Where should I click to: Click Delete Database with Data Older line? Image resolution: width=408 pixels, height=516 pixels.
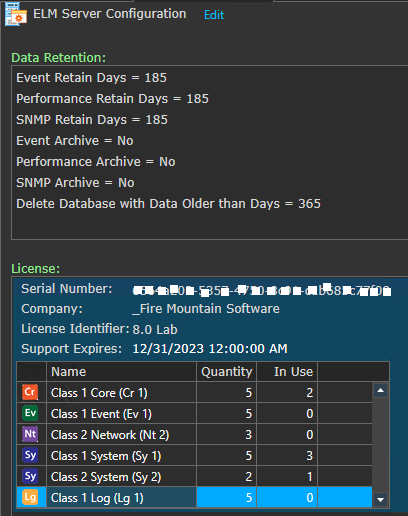click(168, 204)
